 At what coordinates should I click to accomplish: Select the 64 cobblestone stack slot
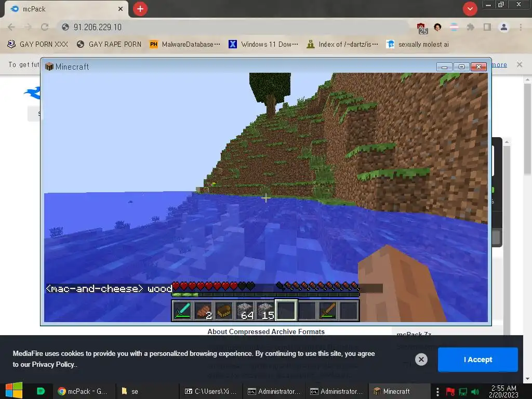(x=245, y=311)
